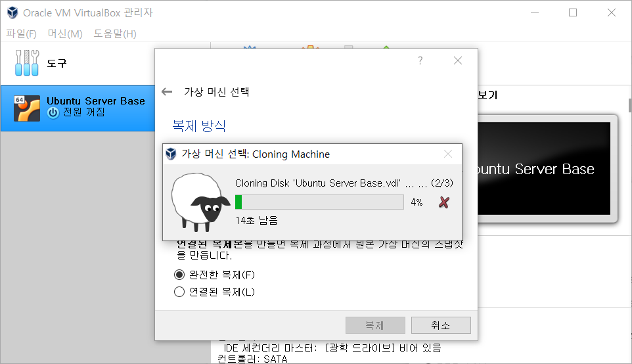
Task: Close the clone VM wizard dialog
Action: click(457, 60)
